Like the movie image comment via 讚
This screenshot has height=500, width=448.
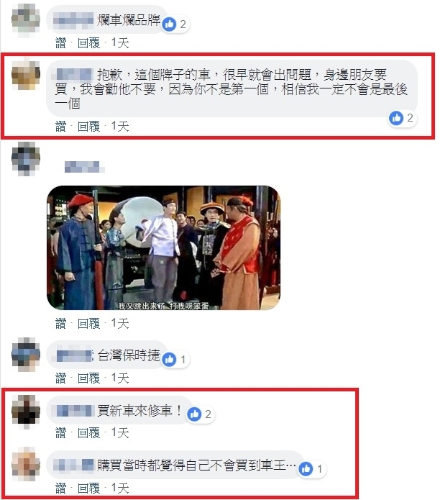tap(60, 324)
